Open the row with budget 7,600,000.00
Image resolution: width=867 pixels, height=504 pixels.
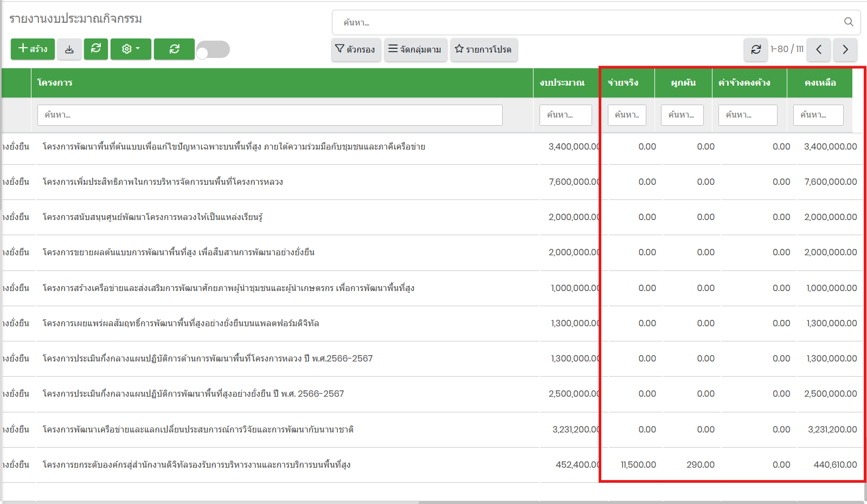(x=163, y=182)
